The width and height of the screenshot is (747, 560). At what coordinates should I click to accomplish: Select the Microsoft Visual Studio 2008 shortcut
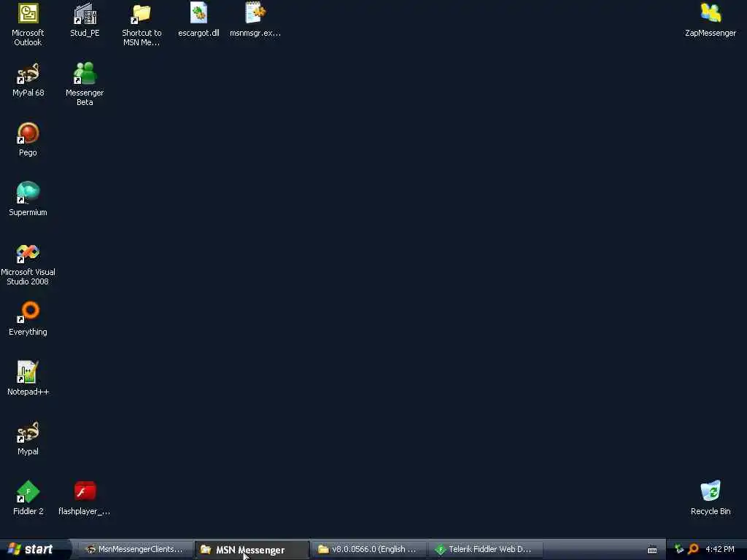(28, 263)
